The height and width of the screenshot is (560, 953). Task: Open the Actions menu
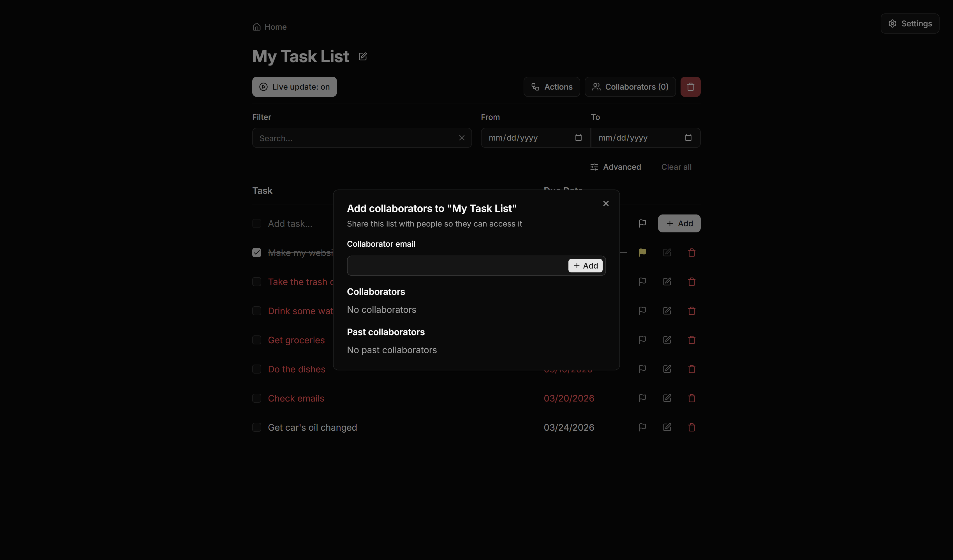pyautogui.click(x=551, y=87)
